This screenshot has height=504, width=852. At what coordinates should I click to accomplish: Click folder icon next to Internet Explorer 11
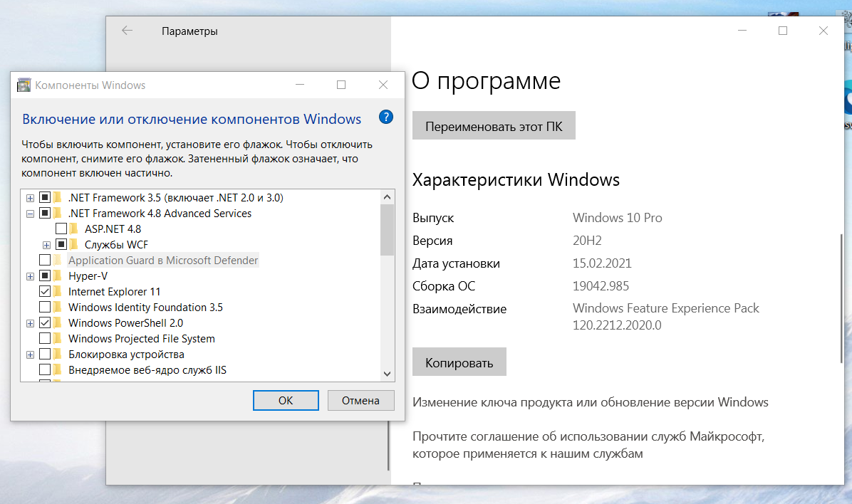pos(58,292)
